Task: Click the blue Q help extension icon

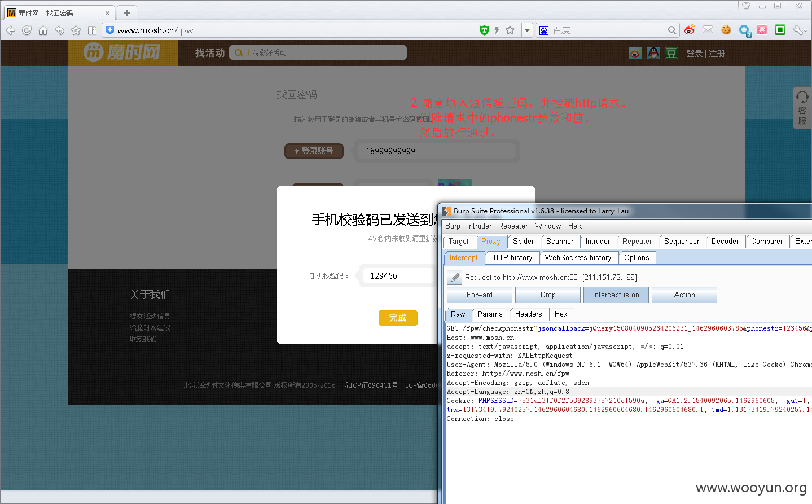Action: [x=745, y=30]
